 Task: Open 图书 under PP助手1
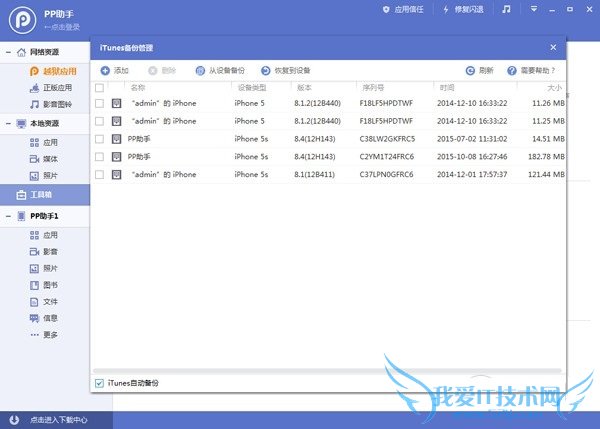coord(44,285)
